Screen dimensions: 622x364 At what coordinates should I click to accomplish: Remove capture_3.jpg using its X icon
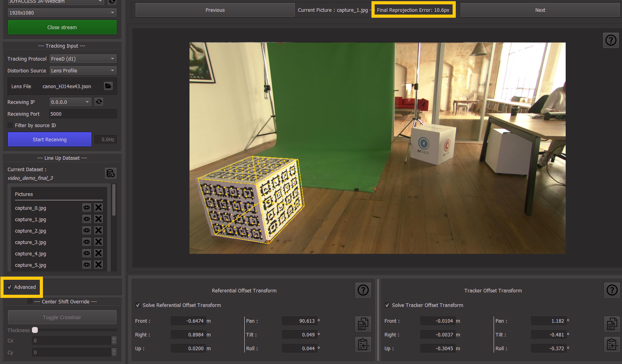[98, 242]
